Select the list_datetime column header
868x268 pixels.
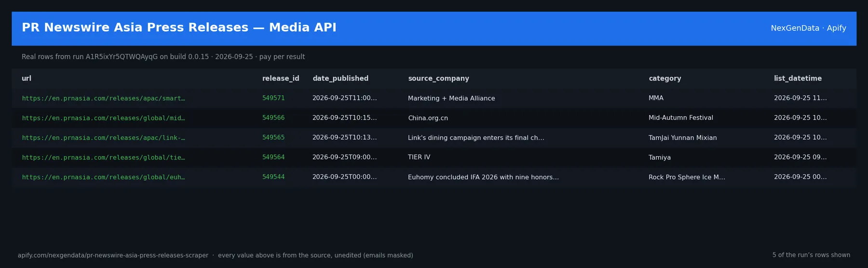(x=798, y=79)
